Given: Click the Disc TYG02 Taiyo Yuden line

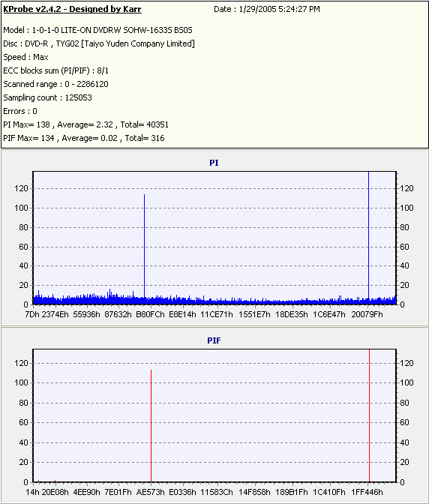Looking at the screenshot, I should click(x=99, y=43).
